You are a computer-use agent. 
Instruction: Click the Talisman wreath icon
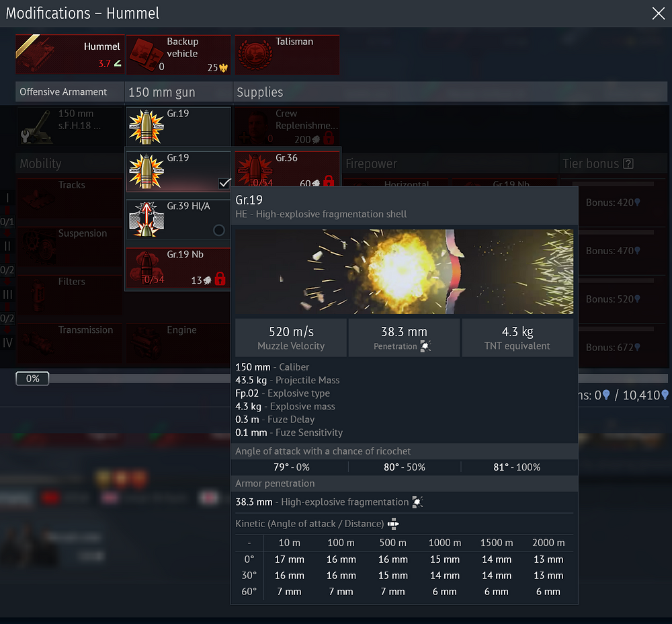tap(255, 54)
